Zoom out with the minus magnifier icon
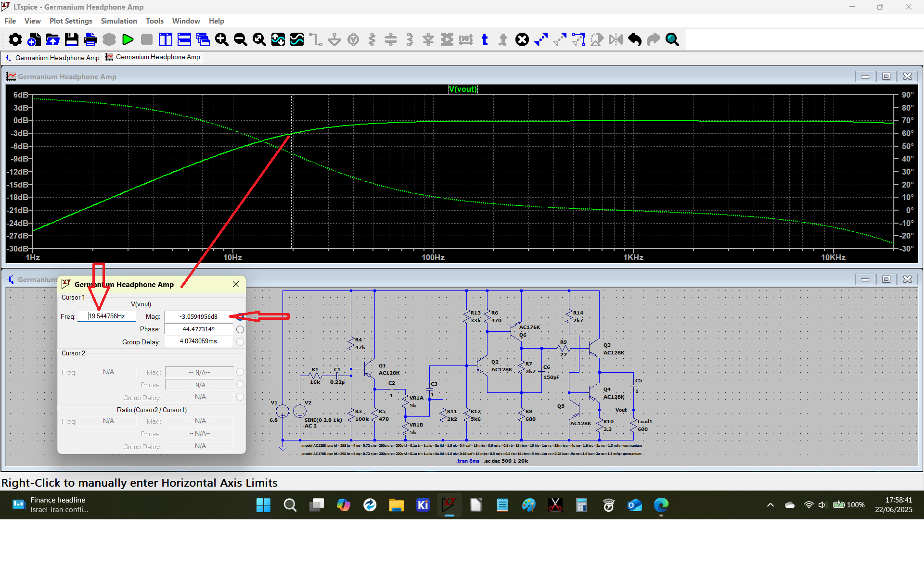 241,39
